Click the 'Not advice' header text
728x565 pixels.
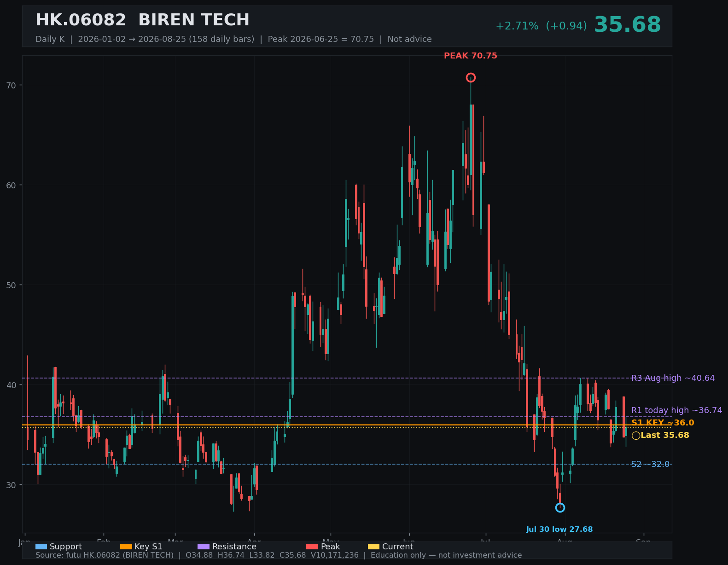point(410,39)
